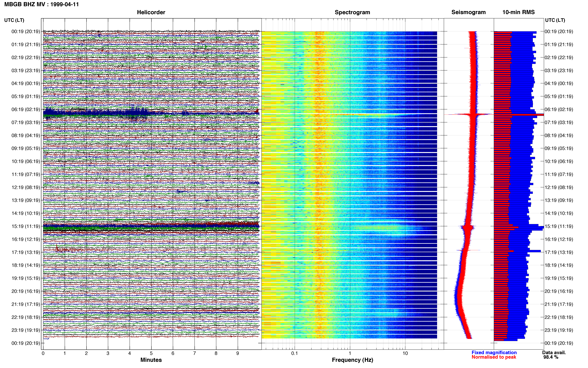The height and width of the screenshot is (368, 588).
Task: Select the Helicorder panel heading
Action: pyautogui.click(x=151, y=12)
